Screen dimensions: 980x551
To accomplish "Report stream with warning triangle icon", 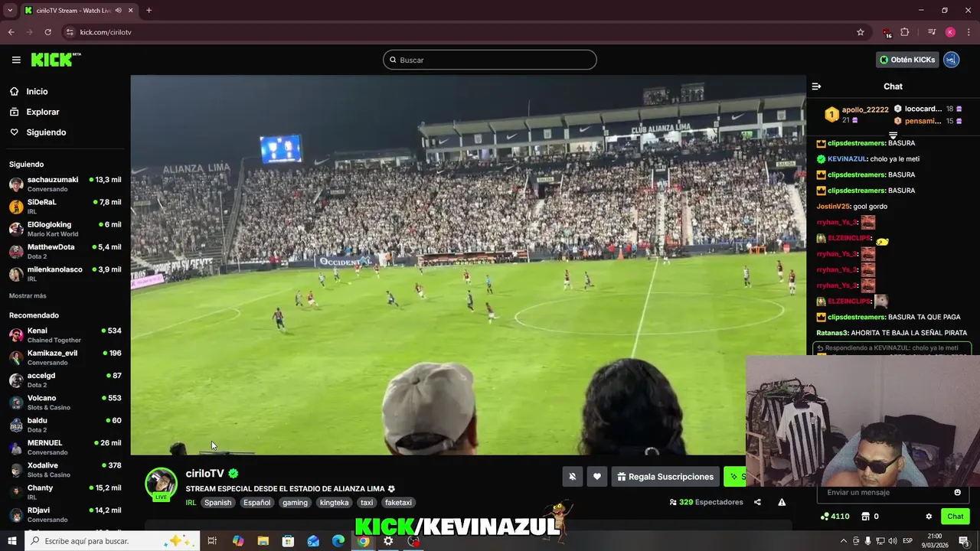I will coord(782,503).
